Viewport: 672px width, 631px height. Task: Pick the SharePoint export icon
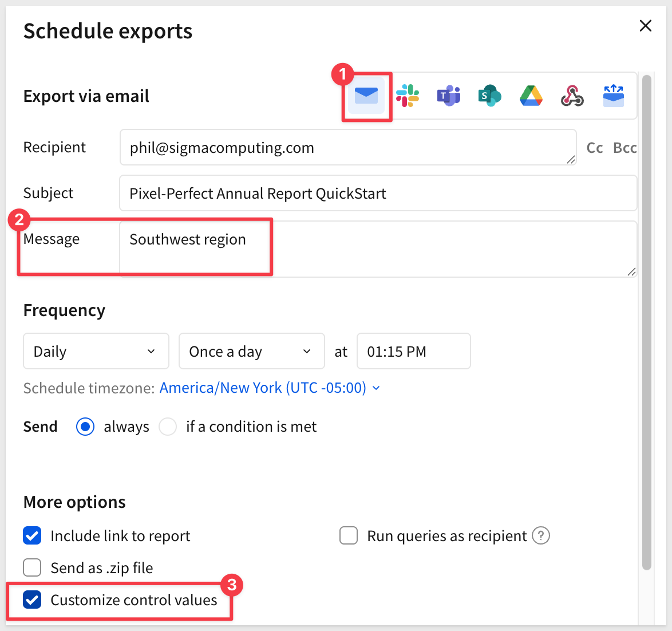tap(490, 96)
